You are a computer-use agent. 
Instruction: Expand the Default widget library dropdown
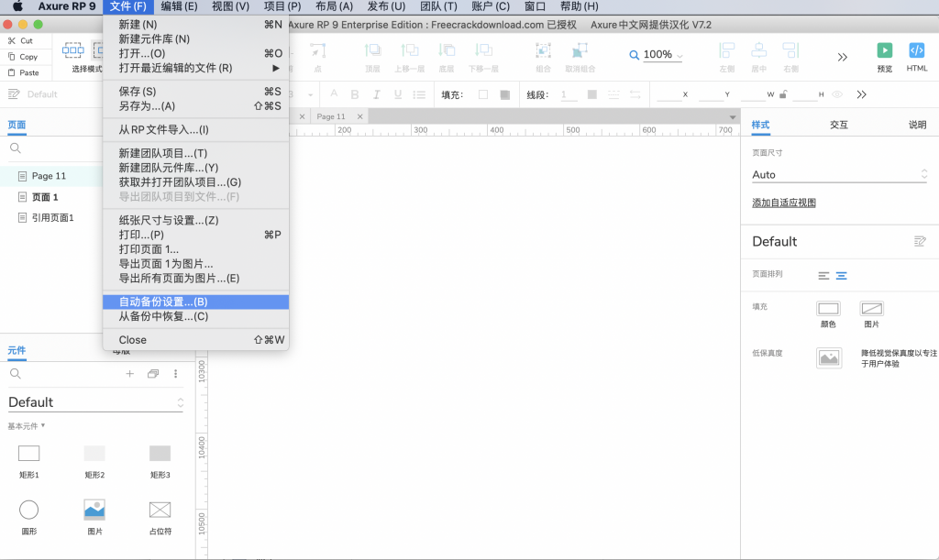[x=96, y=402]
